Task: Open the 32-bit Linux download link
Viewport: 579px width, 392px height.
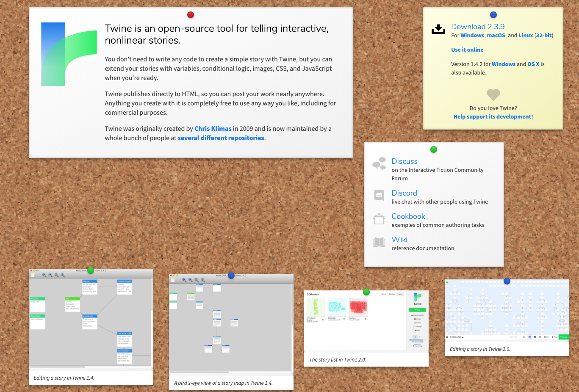Action: click(x=544, y=36)
